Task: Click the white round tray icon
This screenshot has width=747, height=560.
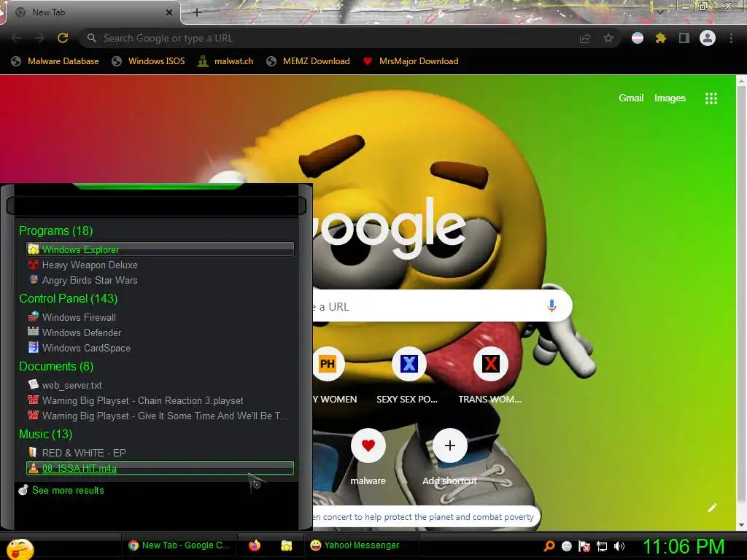Action: (566, 546)
